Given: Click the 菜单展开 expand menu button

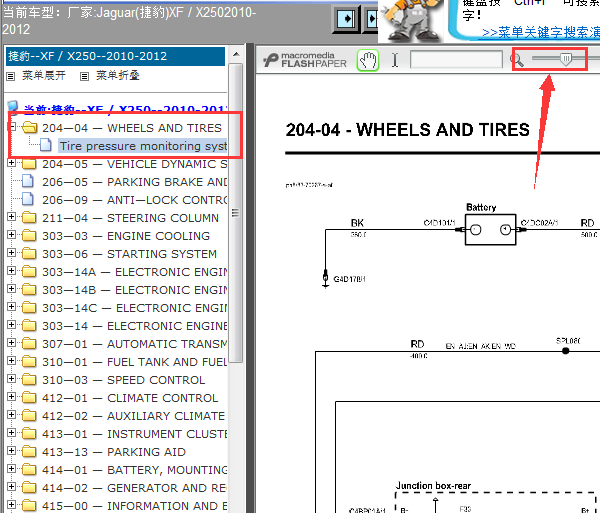Looking at the screenshot, I should [x=44, y=75].
